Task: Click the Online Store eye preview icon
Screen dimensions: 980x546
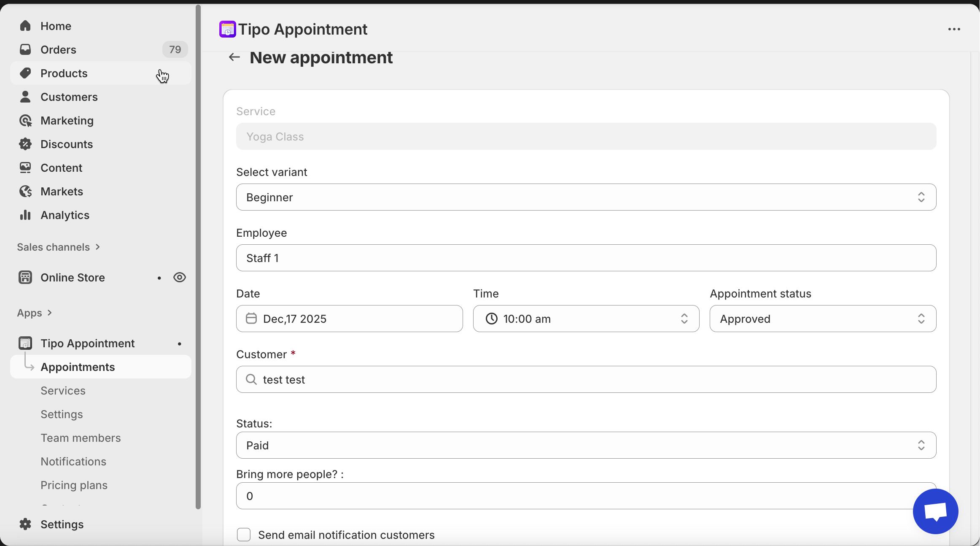Action: pyautogui.click(x=180, y=278)
